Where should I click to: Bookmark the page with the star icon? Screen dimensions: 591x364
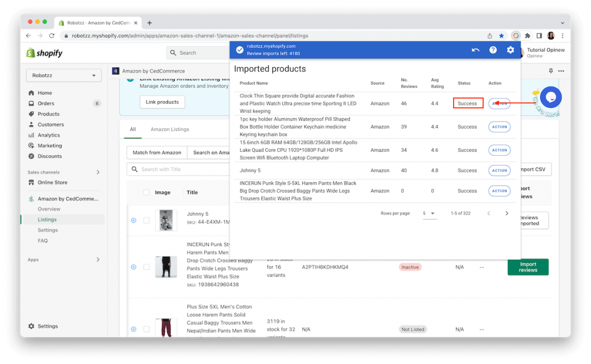click(502, 36)
